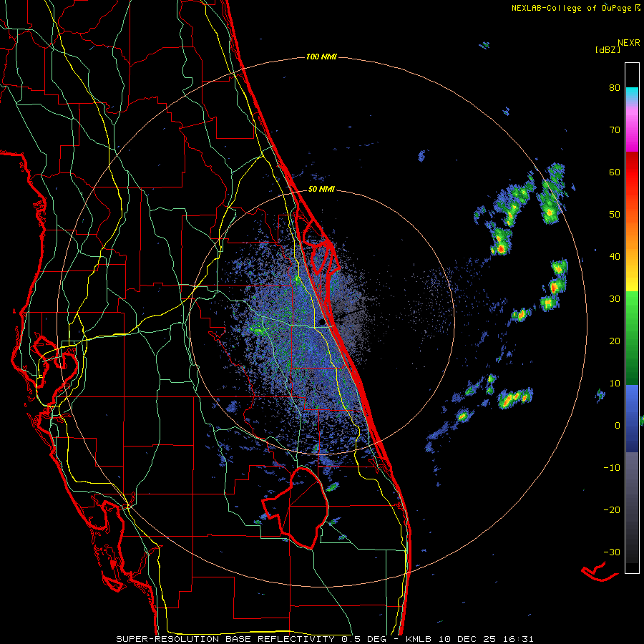Click the 'KMLB 10 DEC 25 16:31' timestamp
Screen dimensions: 644x644
pyautogui.click(x=470, y=639)
